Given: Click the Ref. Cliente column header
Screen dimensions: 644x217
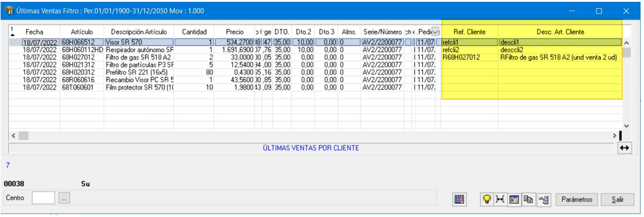Looking at the screenshot, I should tap(470, 32).
